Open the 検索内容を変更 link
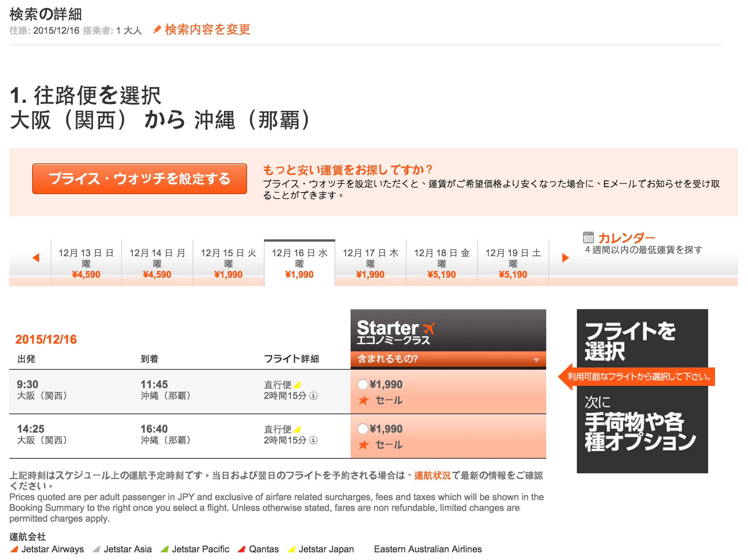Image resolution: width=748 pixels, height=560 pixels. pos(207,30)
